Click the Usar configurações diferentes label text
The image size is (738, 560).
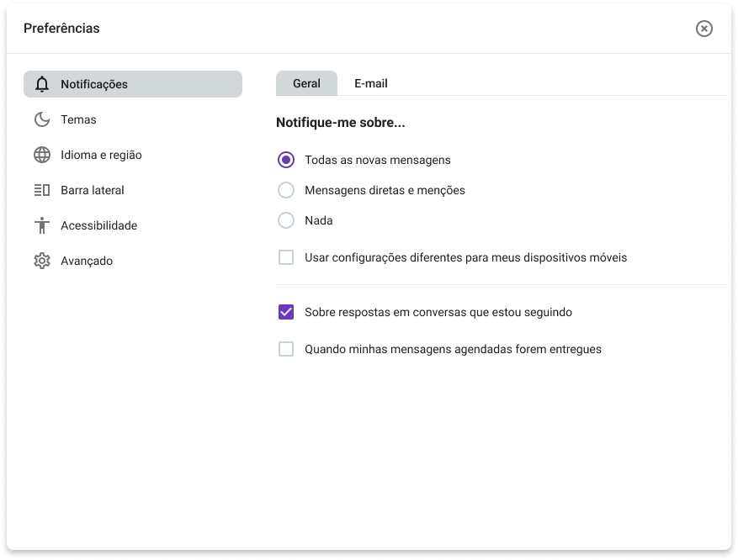pyautogui.click(x=465, y=257)
